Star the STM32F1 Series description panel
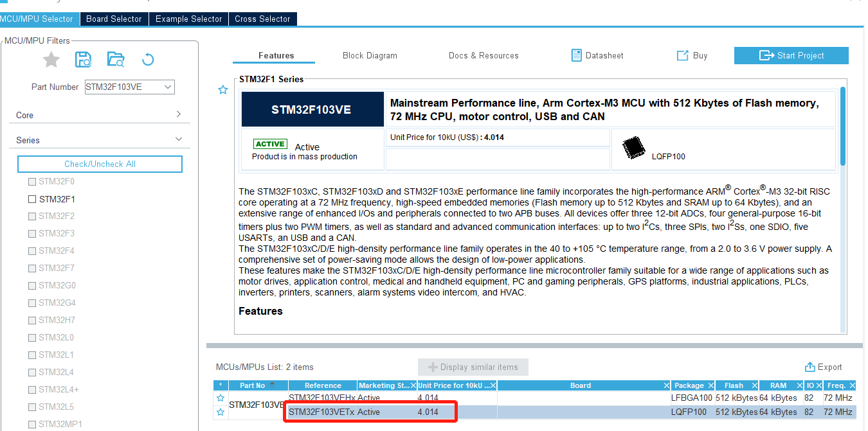868x431 pixels. [223, 89]
